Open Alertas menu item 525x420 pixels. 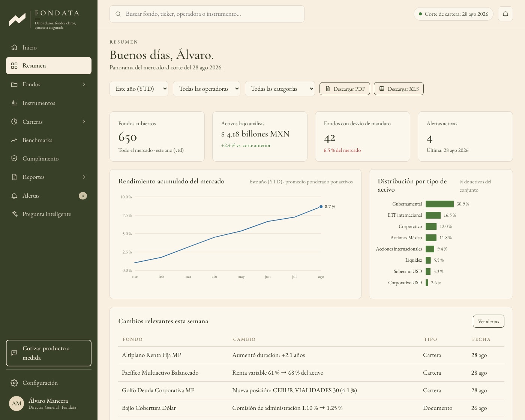49,196
